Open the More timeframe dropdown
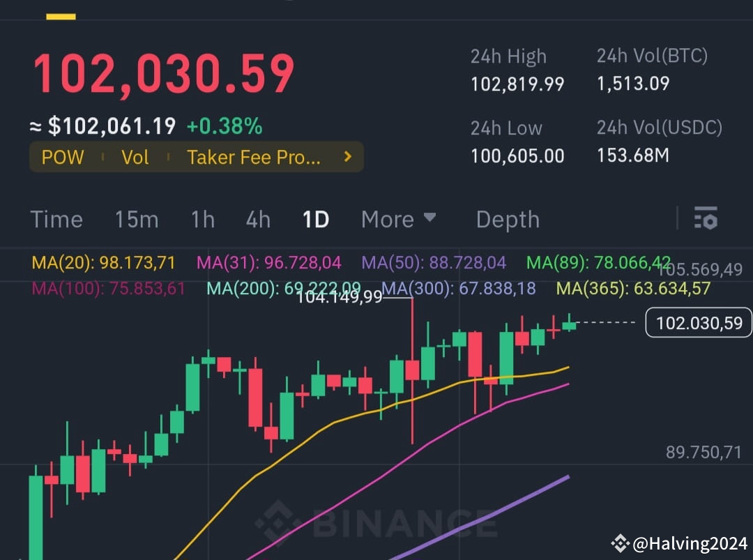Viewport: 753px width, 560px height. click(x=399, y=219)
